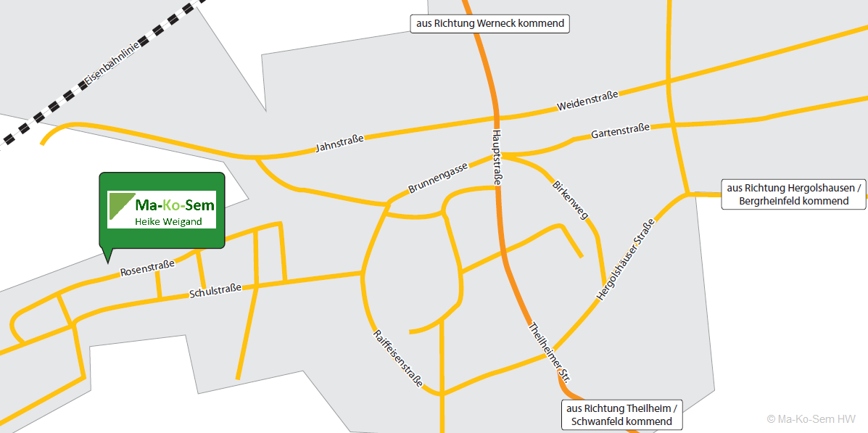Select the 'aus Richtung Werneck kommend' label
This screenshot has width=868, height=433.
click(x=489, y=24)
